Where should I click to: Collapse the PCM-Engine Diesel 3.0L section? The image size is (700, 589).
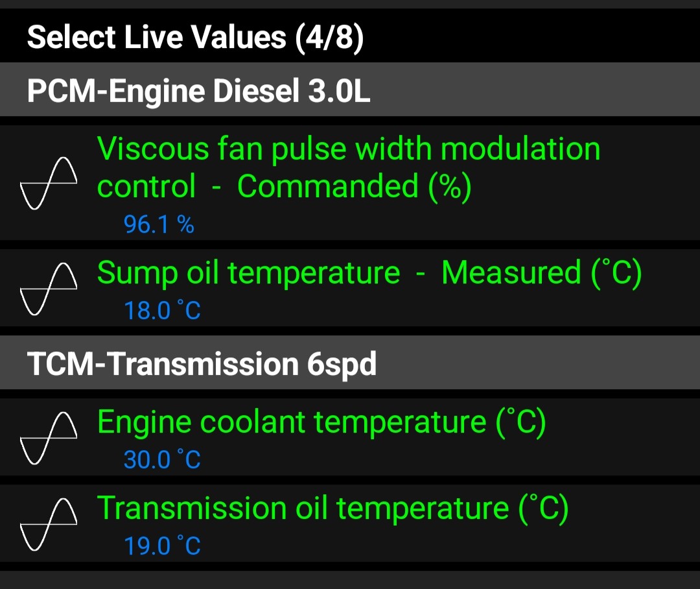pyautogui.click(x=350, y=90)
